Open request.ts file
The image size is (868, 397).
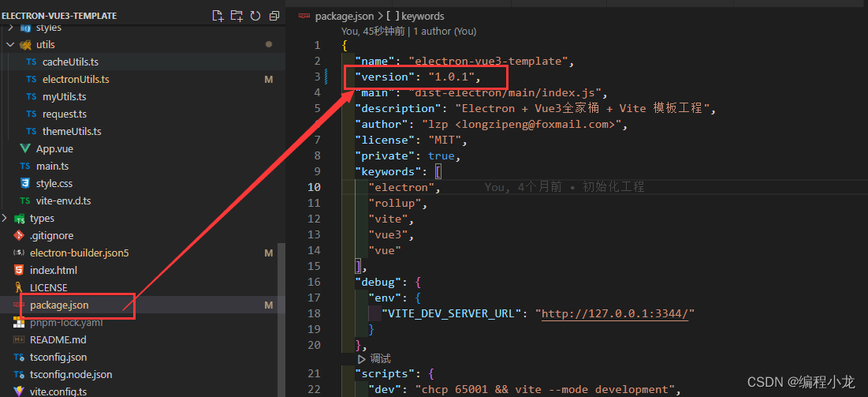tap(64, 114)
